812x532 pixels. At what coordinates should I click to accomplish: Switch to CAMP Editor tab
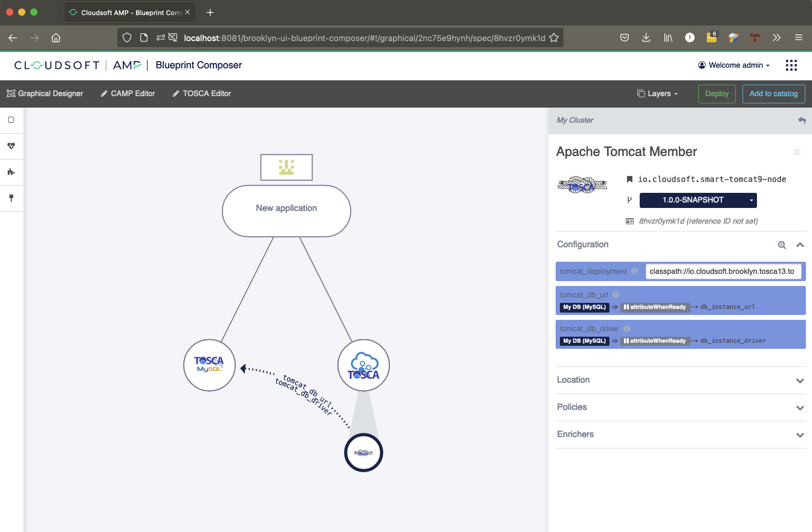coord(128,94)
